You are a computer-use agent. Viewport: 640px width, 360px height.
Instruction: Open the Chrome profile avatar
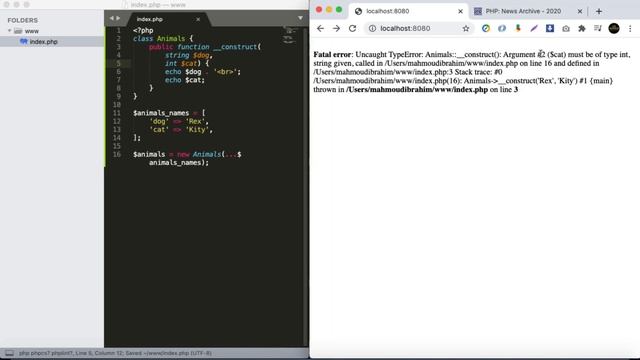tap(614, 28)
